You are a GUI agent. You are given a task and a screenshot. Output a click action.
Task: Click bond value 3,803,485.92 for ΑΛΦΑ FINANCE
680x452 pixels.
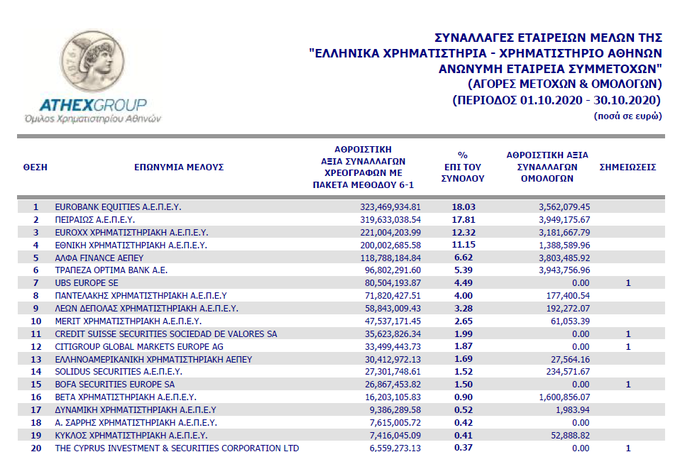[x=564, y=258]
